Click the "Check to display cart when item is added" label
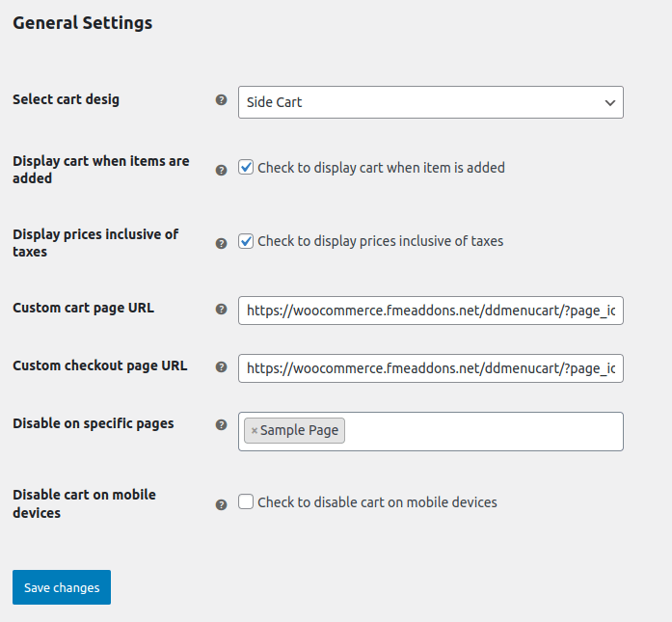 (381, 168)
